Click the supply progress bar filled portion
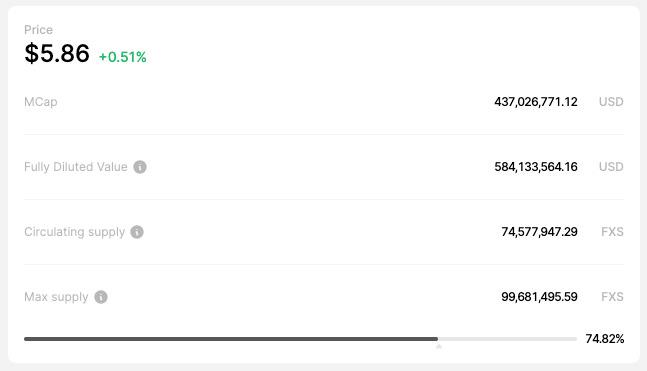The height and width of the screenshot is (371, 647). [x=231, y=339]
